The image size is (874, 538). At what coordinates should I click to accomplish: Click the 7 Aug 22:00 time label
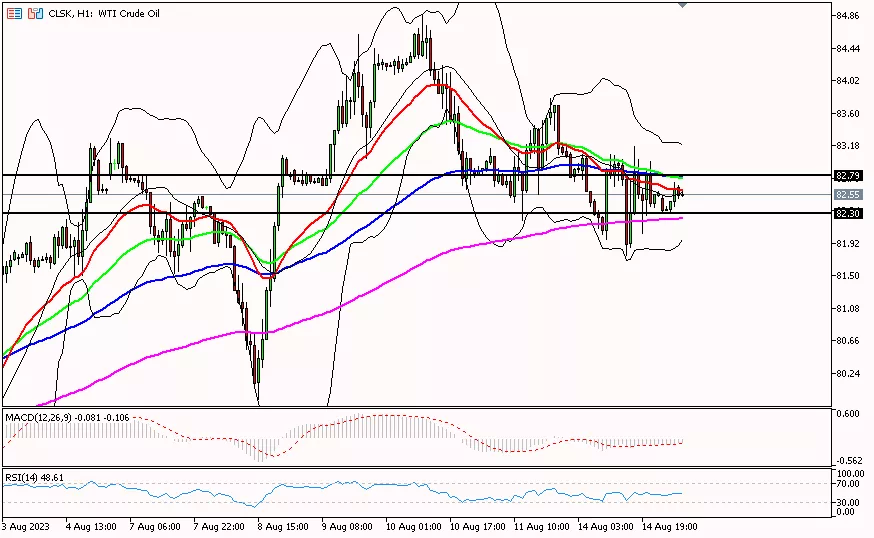point(219,527)
